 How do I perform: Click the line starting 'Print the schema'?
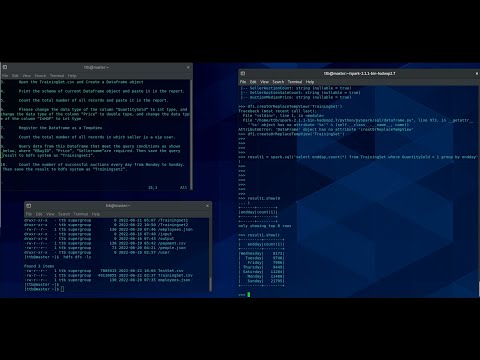click(x=101, y=91)
